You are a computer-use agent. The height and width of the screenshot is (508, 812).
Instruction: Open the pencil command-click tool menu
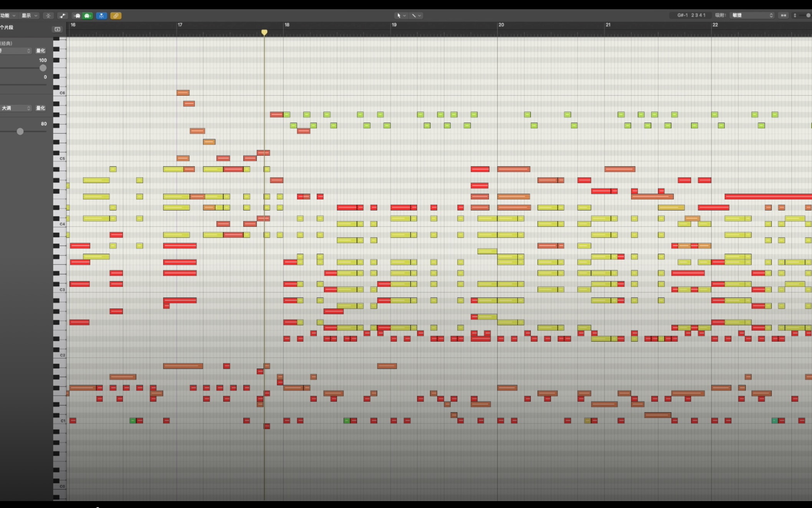point(416,16)
